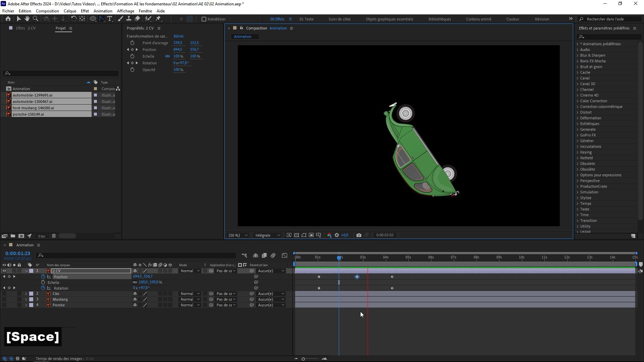Select the Rotation tool
644x362 pixels.
tap(73, 19)
